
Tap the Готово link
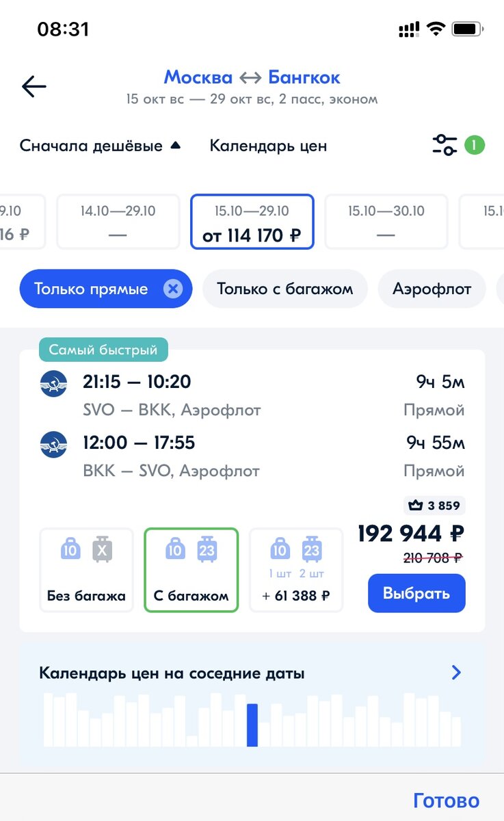click(447, 800)
